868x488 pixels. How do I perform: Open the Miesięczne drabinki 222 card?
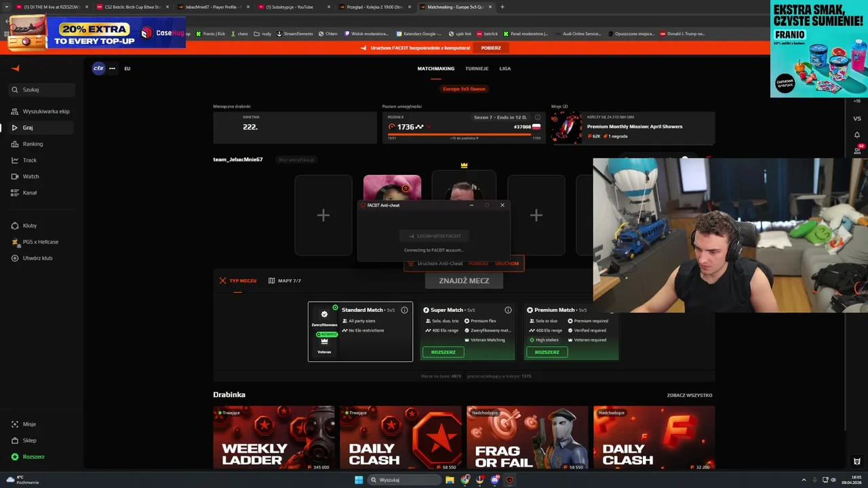coord(294,127)
